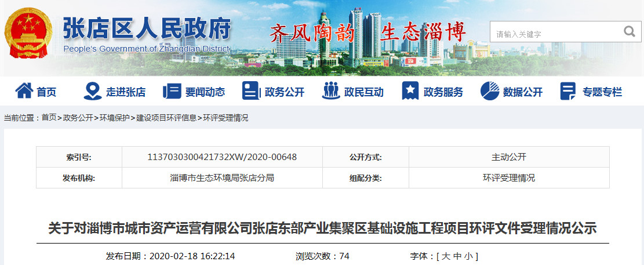This screenshot has height=265, width=644.
Task: Click 首页 in the breadcrumb trail
Action: click(x=49, y=118)
